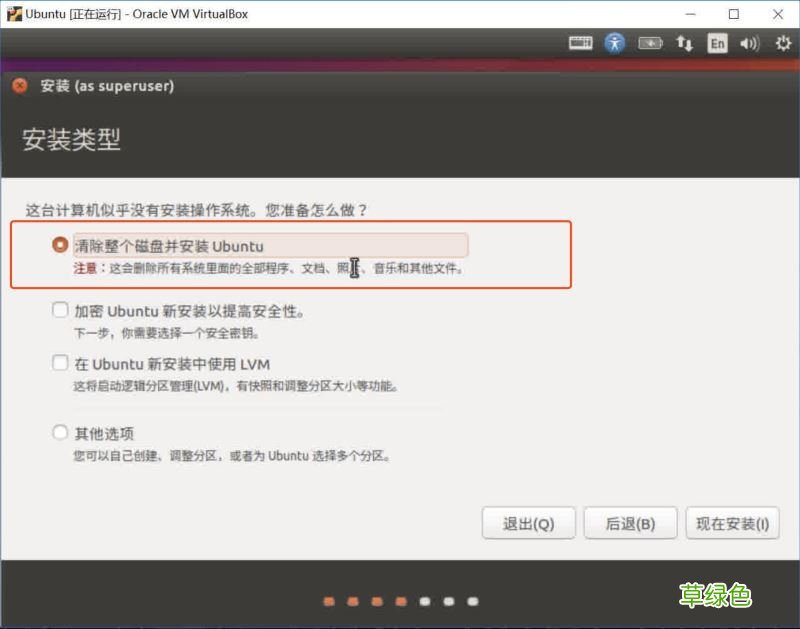
Task: Click the last hollow progress dot
Action: coord(471,602)
